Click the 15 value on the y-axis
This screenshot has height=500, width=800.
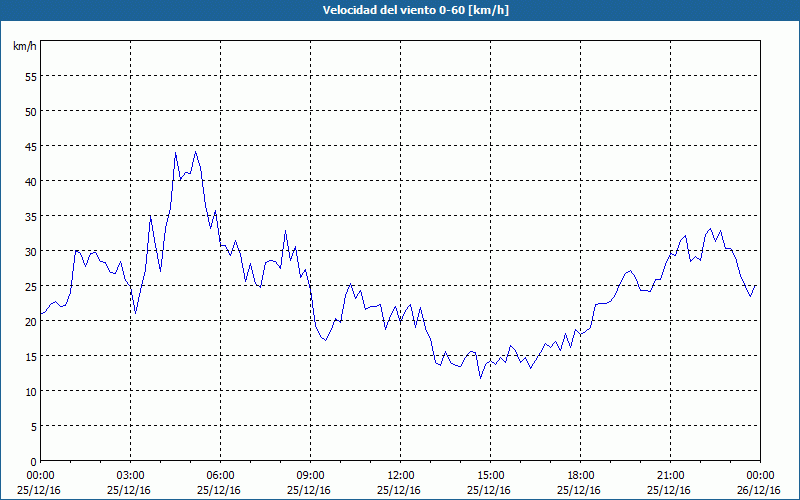tap(31, 357)
